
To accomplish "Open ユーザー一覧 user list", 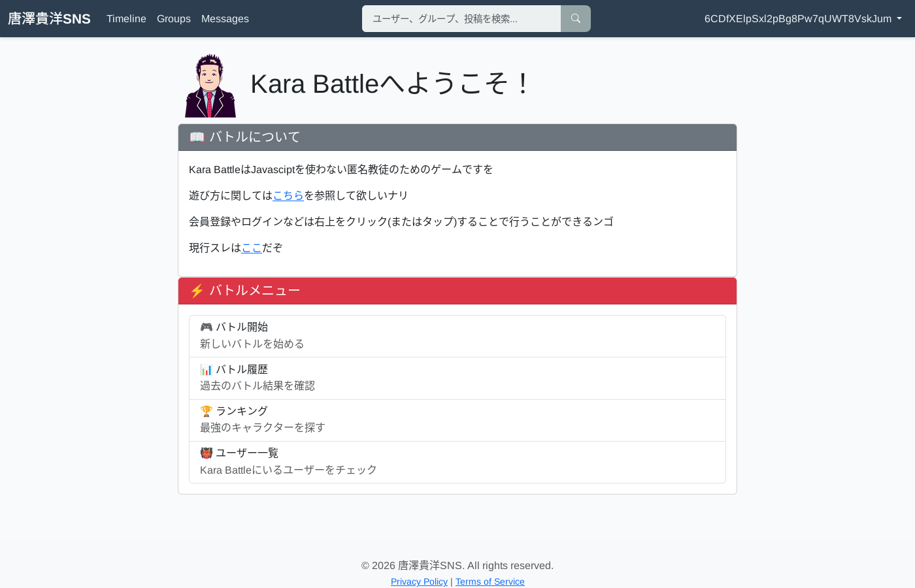I will click(x=457, y=462).
